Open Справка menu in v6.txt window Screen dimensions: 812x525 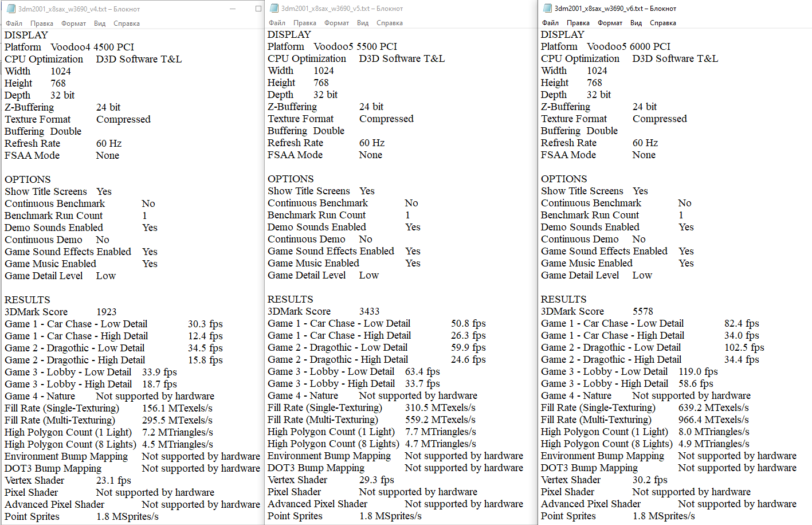point(663,23)
